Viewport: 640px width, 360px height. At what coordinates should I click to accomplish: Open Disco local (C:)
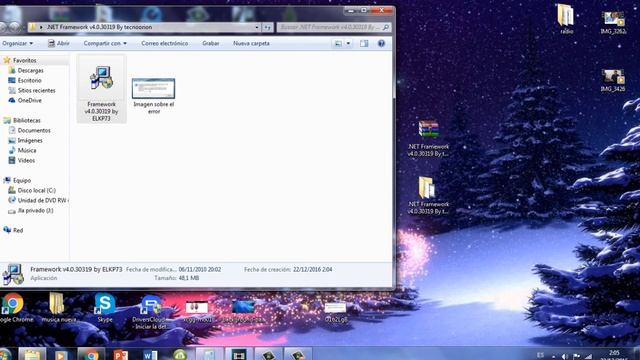tap(36, 191)
